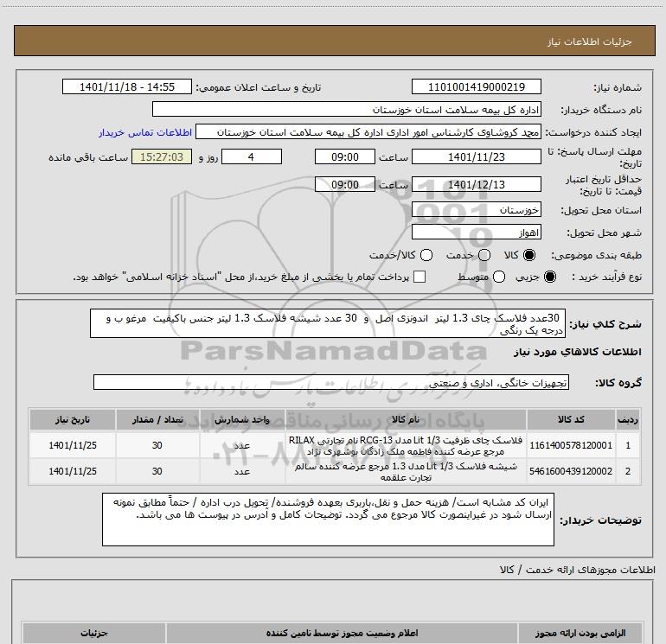Click the unit عدد in row 1

point(241,445)
